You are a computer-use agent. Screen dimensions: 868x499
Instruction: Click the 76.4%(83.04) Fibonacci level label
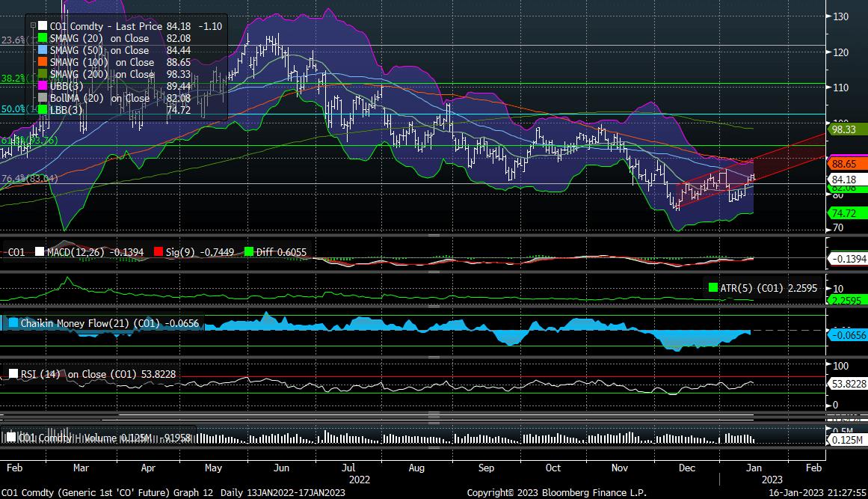click(30, 178)
